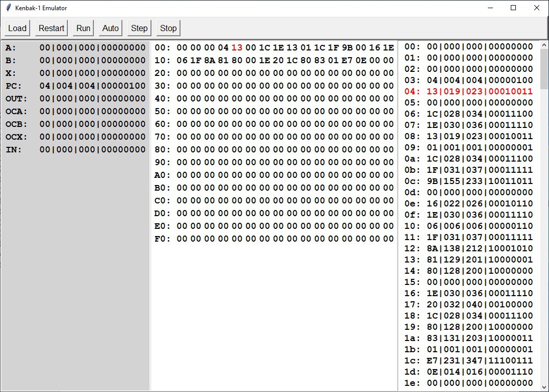Select memory list row 0b
549x392 pixels.
(x=468, y=170)
